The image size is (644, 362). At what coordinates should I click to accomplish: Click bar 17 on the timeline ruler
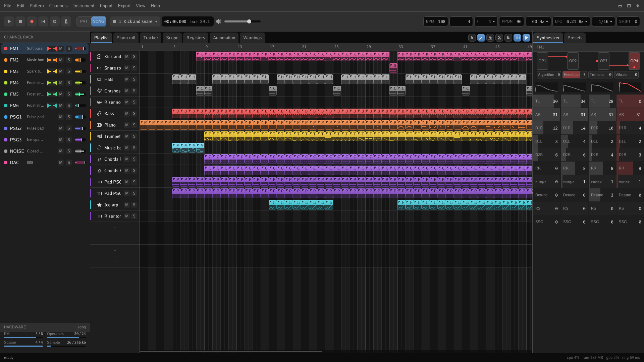click(272, 47)
